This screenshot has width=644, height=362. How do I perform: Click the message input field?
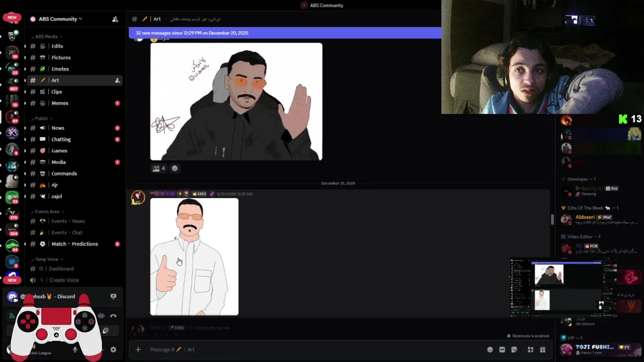click(314, 349)
